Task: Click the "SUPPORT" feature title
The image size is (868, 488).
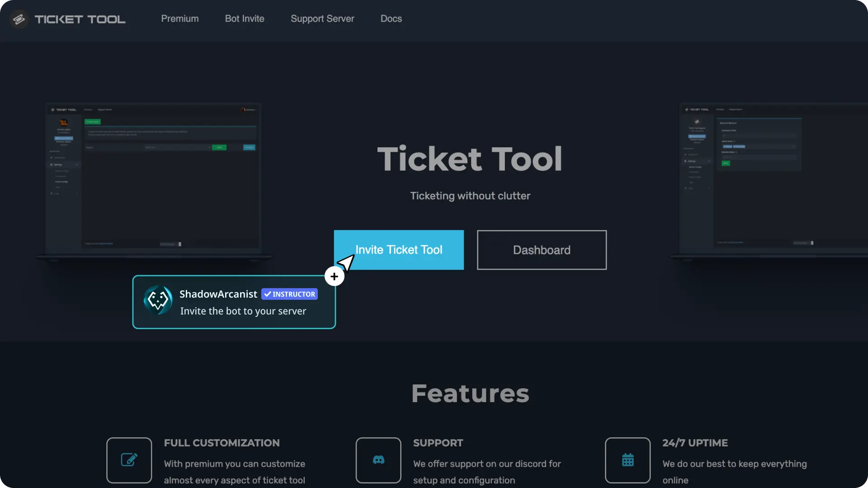Action: 438,443
